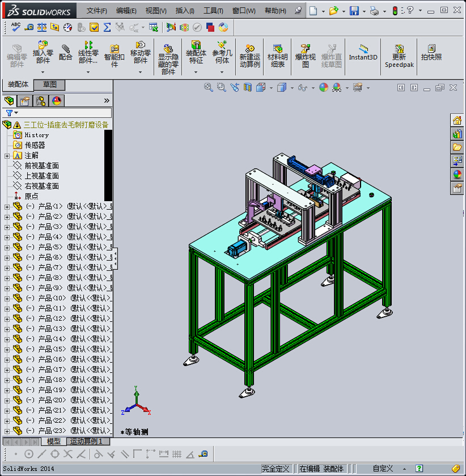Open the Mass Properties tool

point(42,28)
